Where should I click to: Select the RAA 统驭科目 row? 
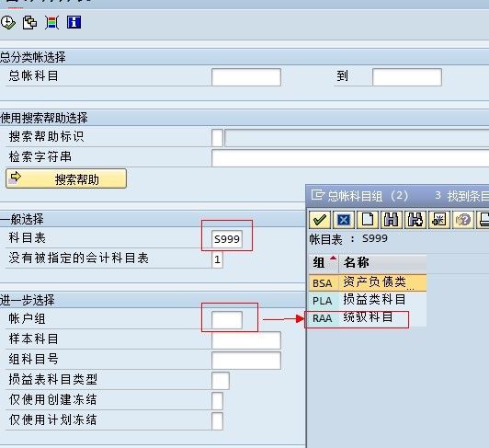click(x=368, y=318)
